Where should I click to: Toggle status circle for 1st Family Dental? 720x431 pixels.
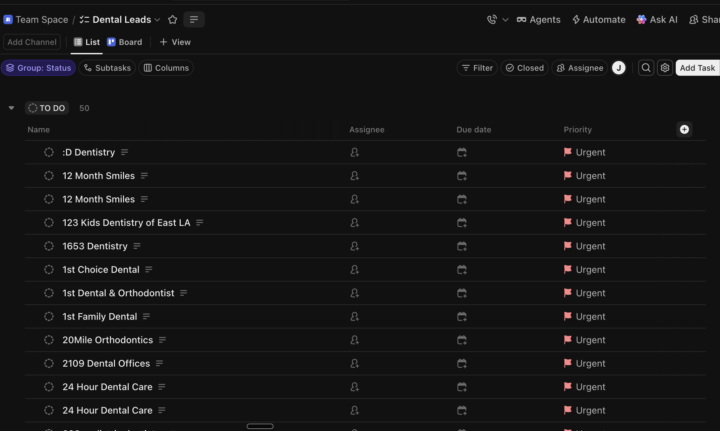[x=49, y=317]
